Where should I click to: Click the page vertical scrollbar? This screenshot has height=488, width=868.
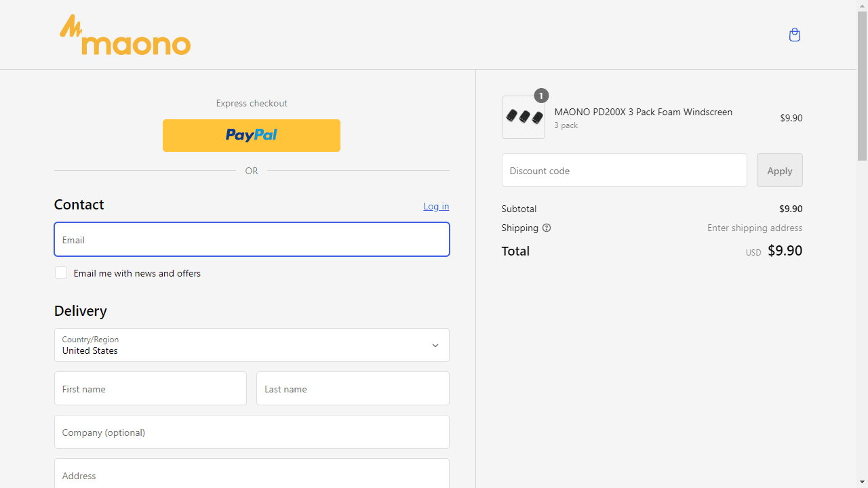pos(863,87)
